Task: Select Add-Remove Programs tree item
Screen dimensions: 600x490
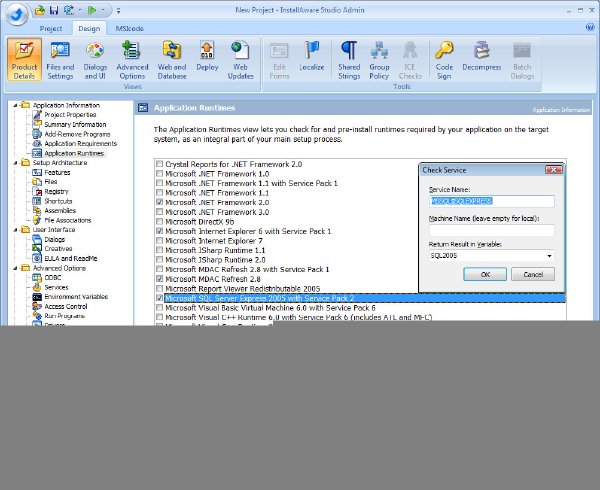Action: 77,134
